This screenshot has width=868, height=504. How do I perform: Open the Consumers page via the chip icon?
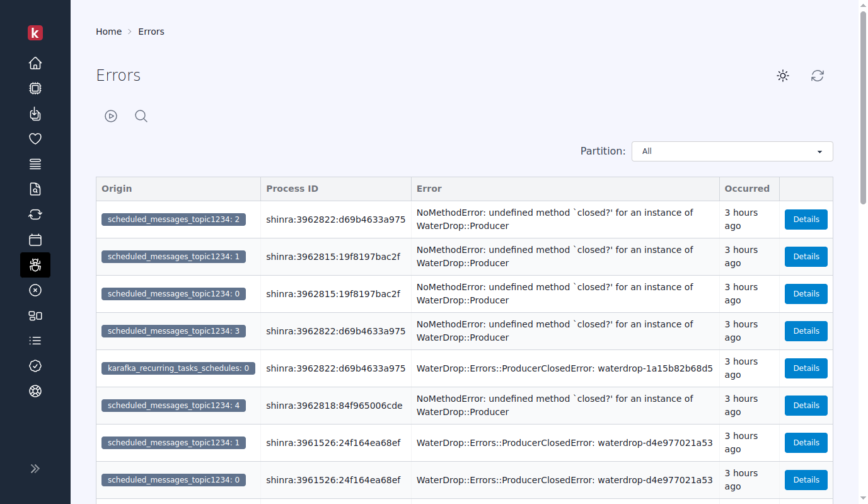coord(35,88)
